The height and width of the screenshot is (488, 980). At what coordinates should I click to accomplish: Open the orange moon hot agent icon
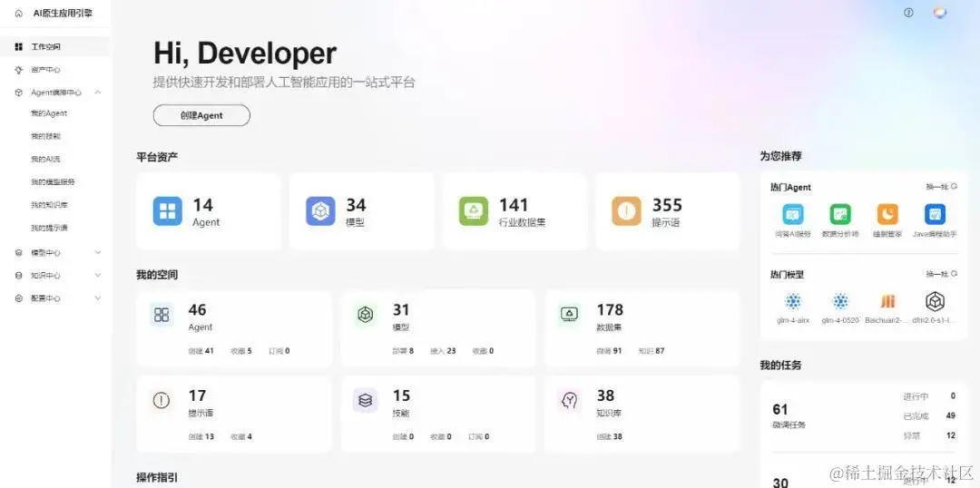coord(887,214)
